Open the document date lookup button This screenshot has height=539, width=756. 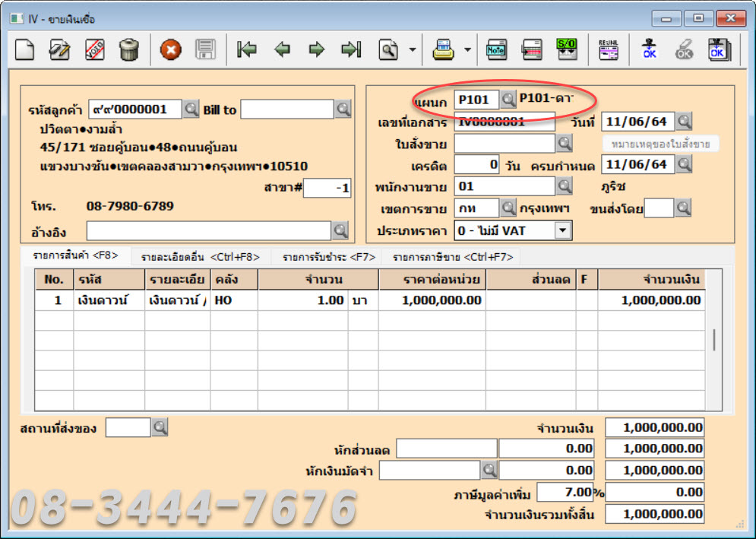click(684, 121)
